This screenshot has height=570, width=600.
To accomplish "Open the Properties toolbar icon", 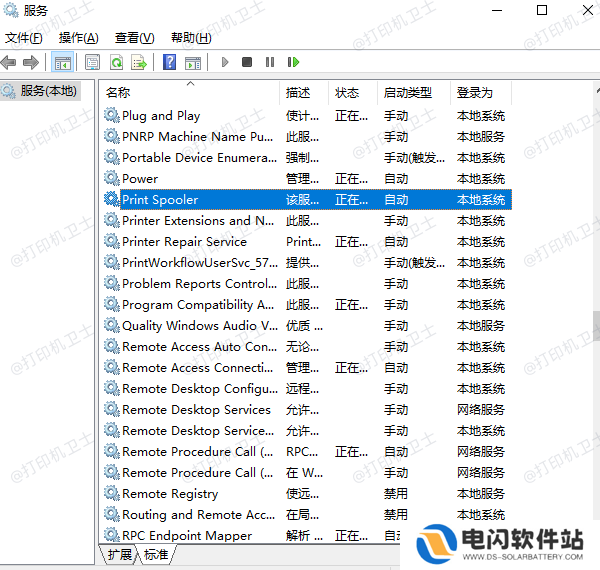I will point(92,62).
